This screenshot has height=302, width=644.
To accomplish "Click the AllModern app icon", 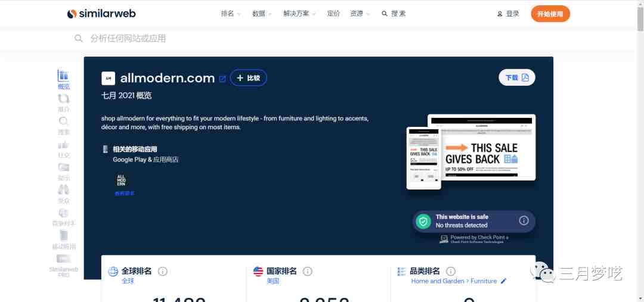I will click(x=121, y=180).
